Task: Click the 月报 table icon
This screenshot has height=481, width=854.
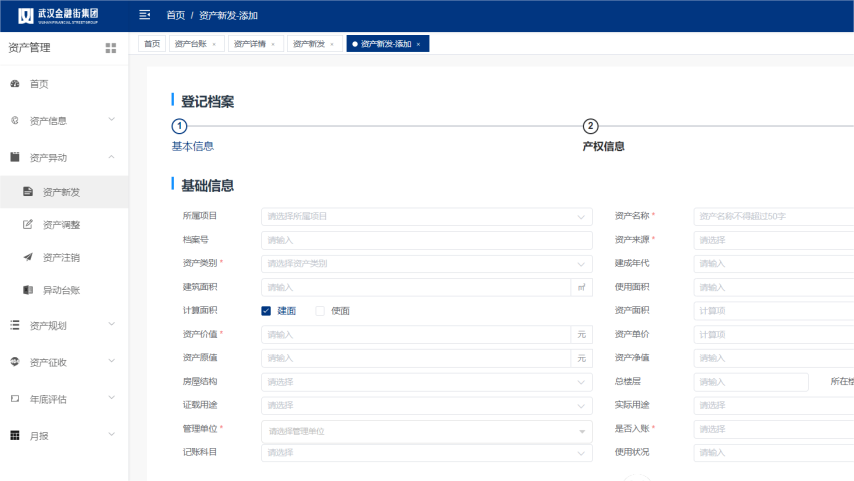Action: click(15, 435)
